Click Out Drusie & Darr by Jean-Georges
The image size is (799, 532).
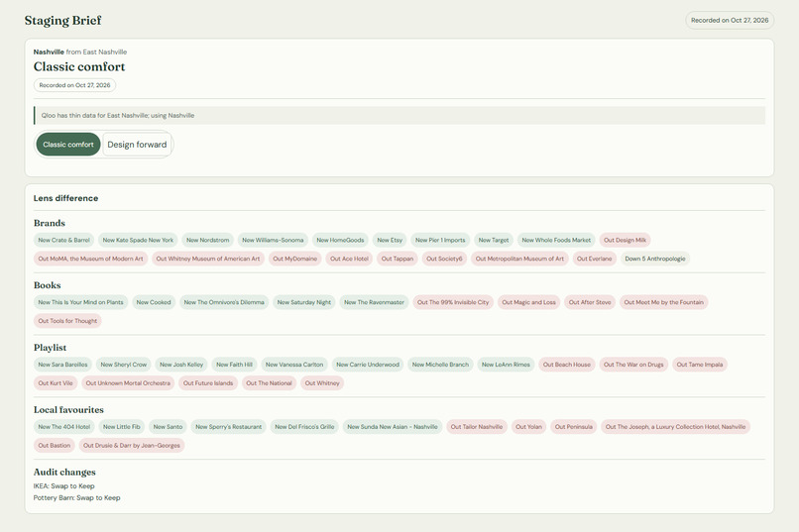pyautogui.click(x=132, y=446)
